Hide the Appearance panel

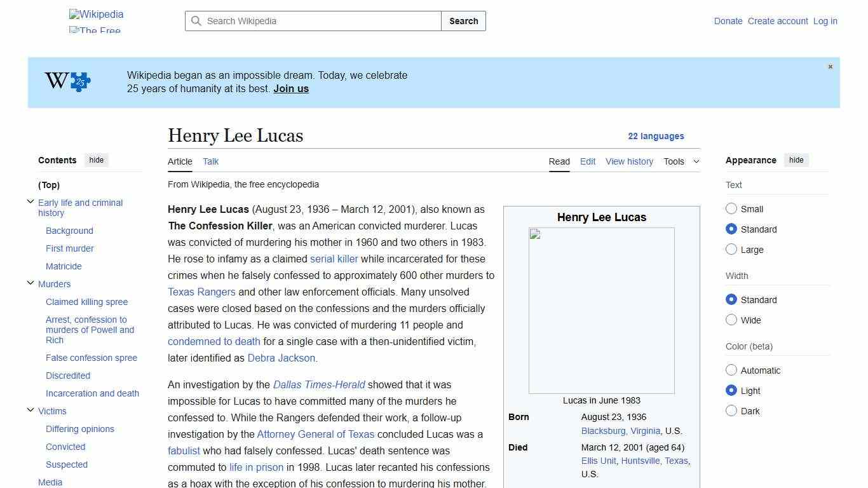point(796,160)
